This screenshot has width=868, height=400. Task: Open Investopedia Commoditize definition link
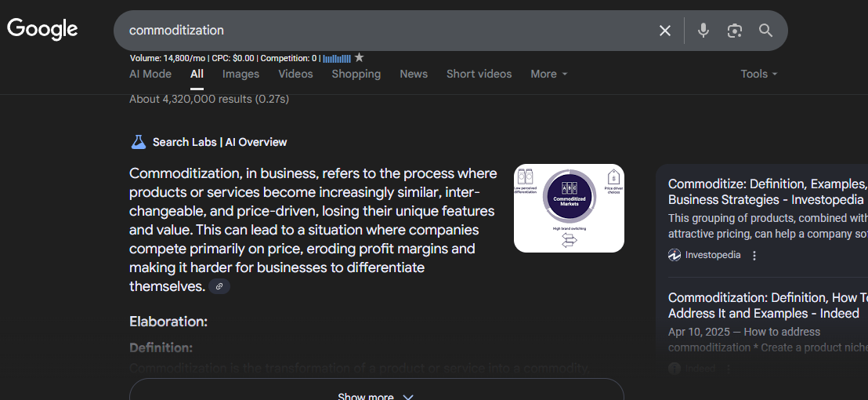click(766, 191)
